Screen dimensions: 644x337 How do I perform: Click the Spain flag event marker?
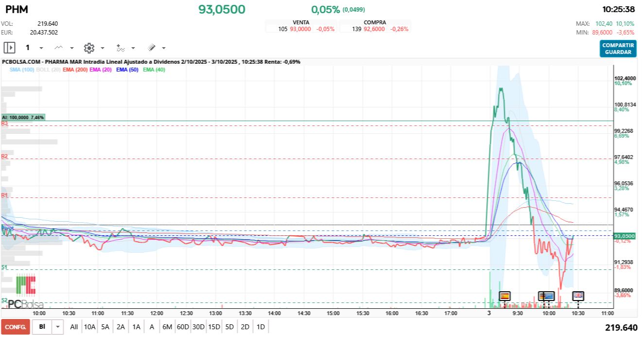pyautogui.click(x=505, y=296)
